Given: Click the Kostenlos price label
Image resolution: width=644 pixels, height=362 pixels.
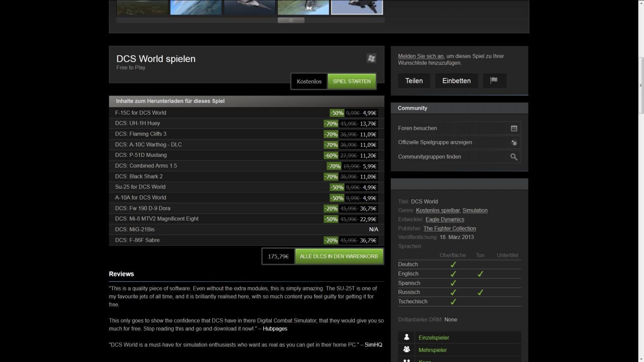Looking at the screenshot, I should pos(309,81).
